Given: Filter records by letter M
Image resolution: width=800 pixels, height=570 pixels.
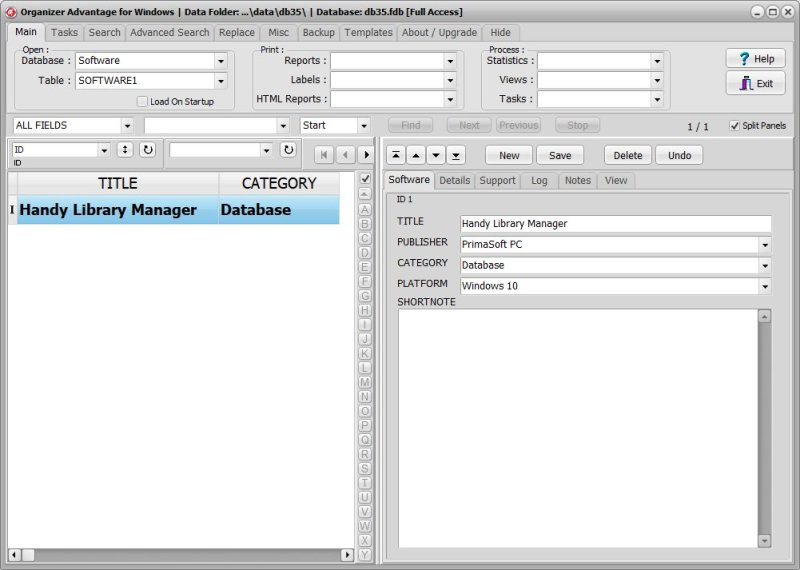Looking at the screenshot, I should 365,382.
